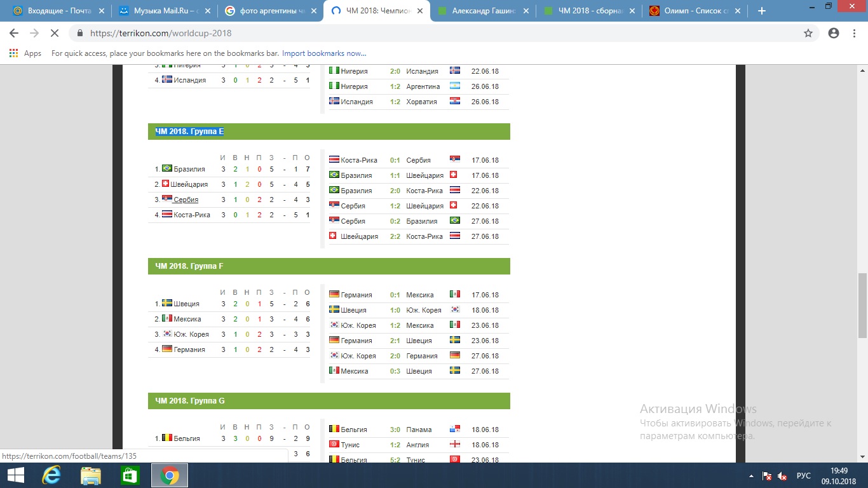Open File Explorer from the taskbar
The height and width of the screenshot is (488, 868).
coord(91,475)
